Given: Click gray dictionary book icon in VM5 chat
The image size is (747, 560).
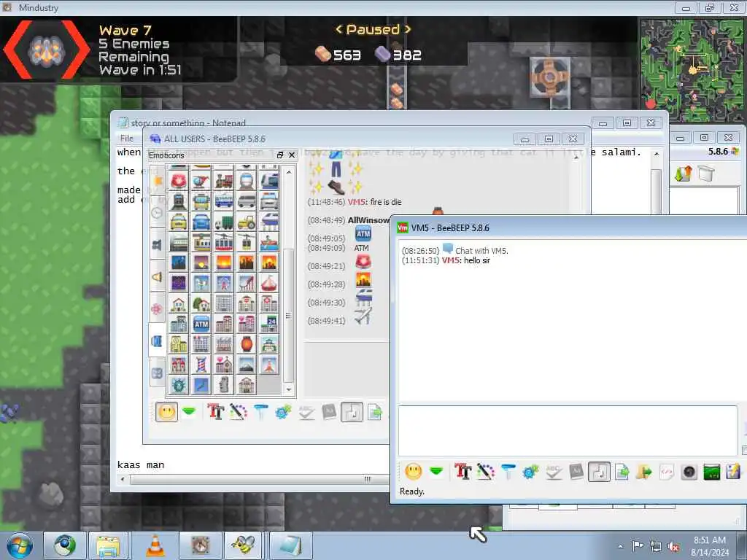Looking at the screenshot, I should coord(576,472).
